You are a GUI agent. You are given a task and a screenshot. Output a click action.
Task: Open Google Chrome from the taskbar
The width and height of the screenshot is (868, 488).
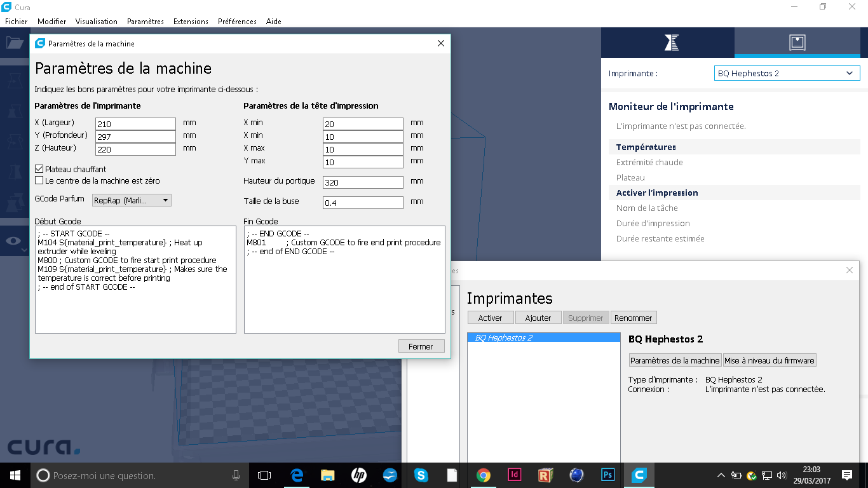pyautogui.click(x=484, y=475)
